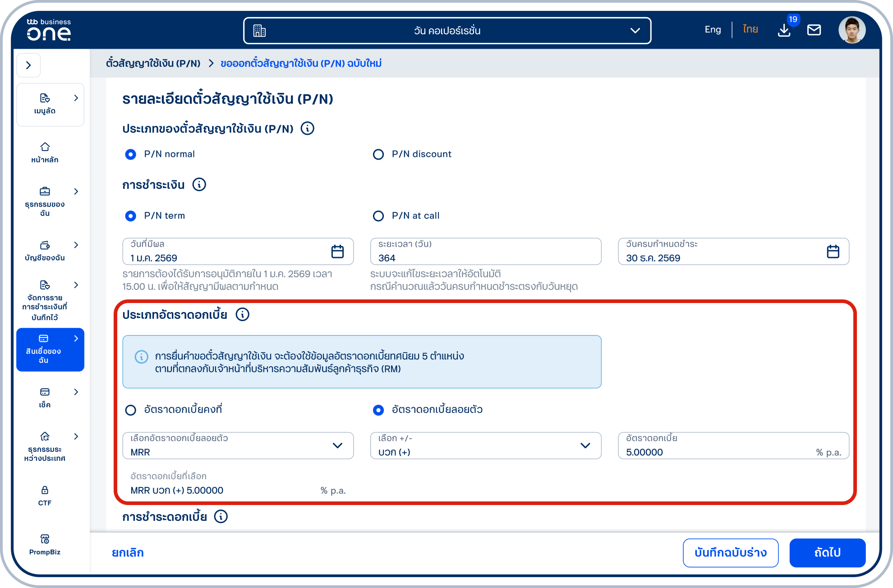This screenshot has width=893, height=588.
Task: Expand ธุรกรรมระหว่างประเทศ submenu chevron
Action: (76, 436)
